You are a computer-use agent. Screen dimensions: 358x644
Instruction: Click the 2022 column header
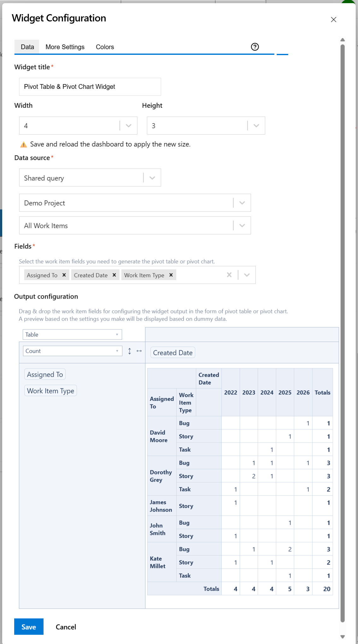tap(231, 393)
